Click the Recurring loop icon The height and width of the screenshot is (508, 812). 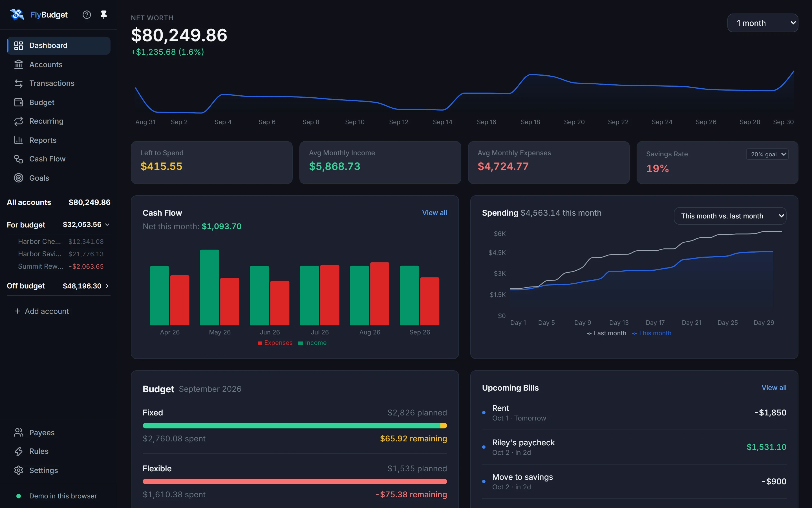coord(18,121)
